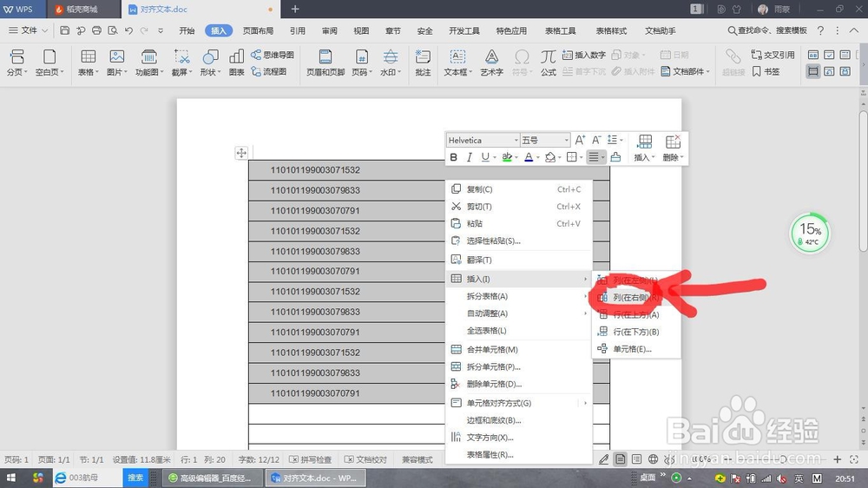Switch to web layout view in status bar
This screenshot has height=488, width=868.
click(x=654, y=459)
